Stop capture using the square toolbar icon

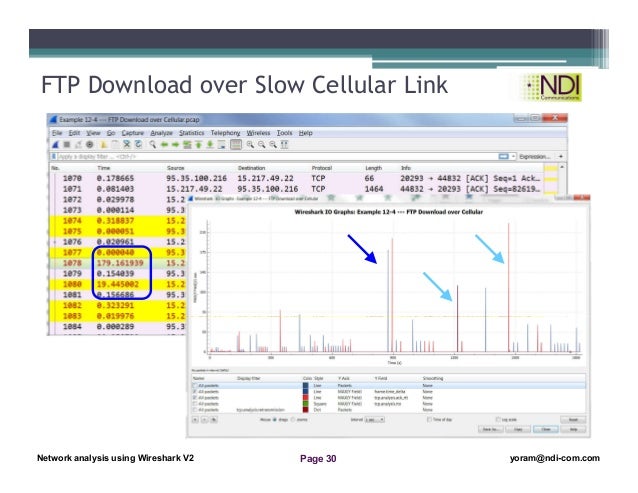coord(67,144)
